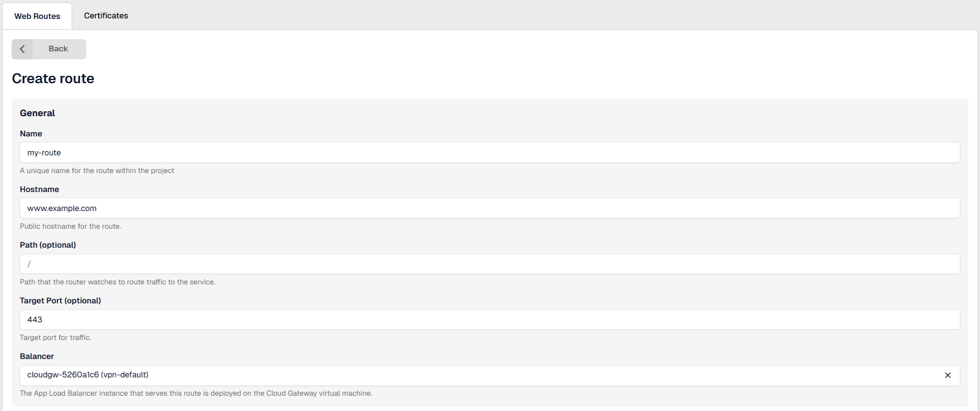980x411 pixels.
Task: Click the left chevron icon beside Back
Action: (x=22, y=49)
